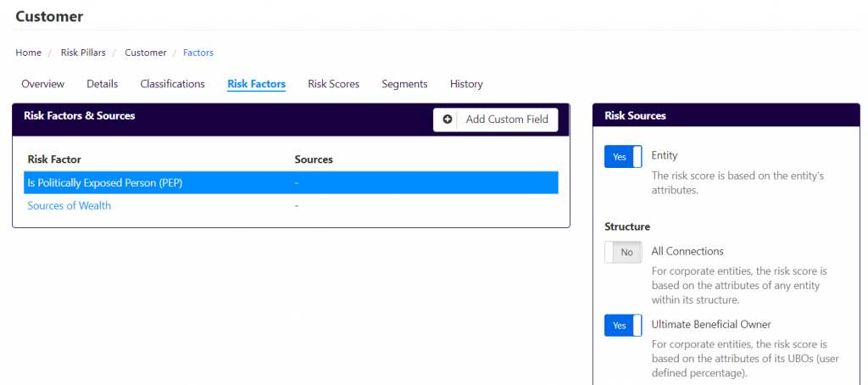Select the Is Politically Exposed Person row

291,183
